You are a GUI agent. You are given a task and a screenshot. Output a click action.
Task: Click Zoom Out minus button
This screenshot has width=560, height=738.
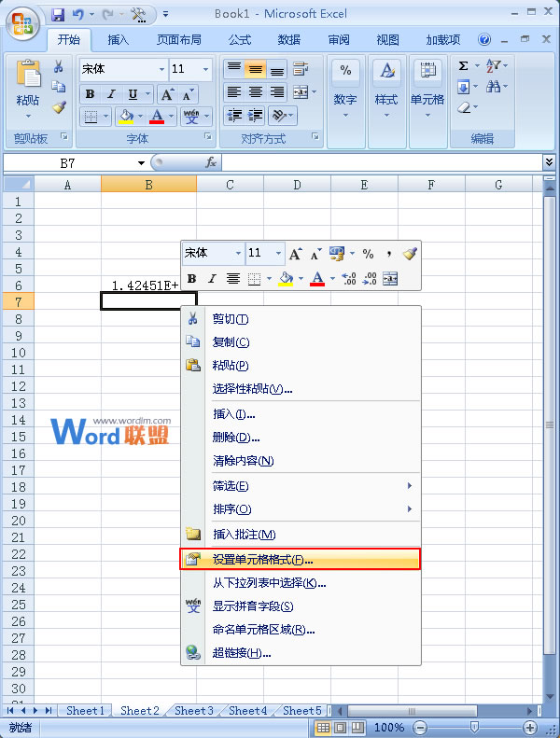[420, 728]
